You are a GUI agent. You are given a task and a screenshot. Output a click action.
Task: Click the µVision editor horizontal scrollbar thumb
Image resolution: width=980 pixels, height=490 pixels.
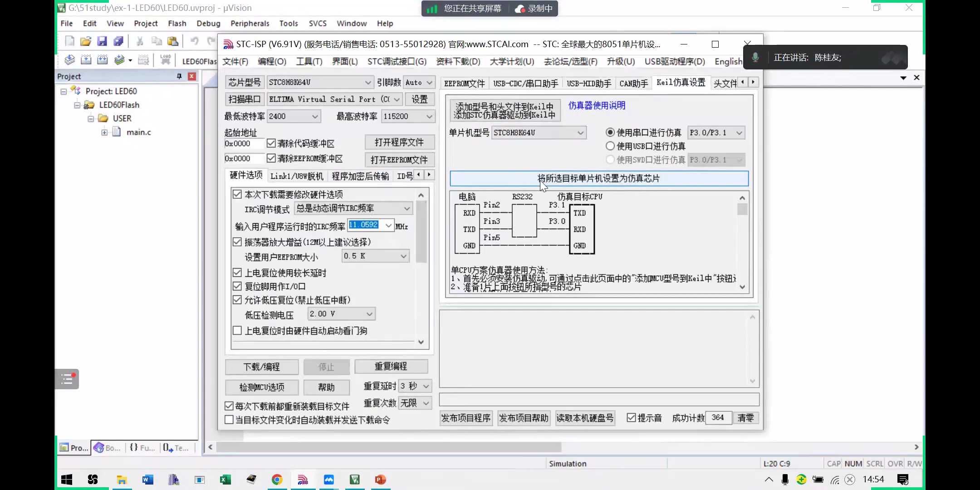click(x=388, y=447)
